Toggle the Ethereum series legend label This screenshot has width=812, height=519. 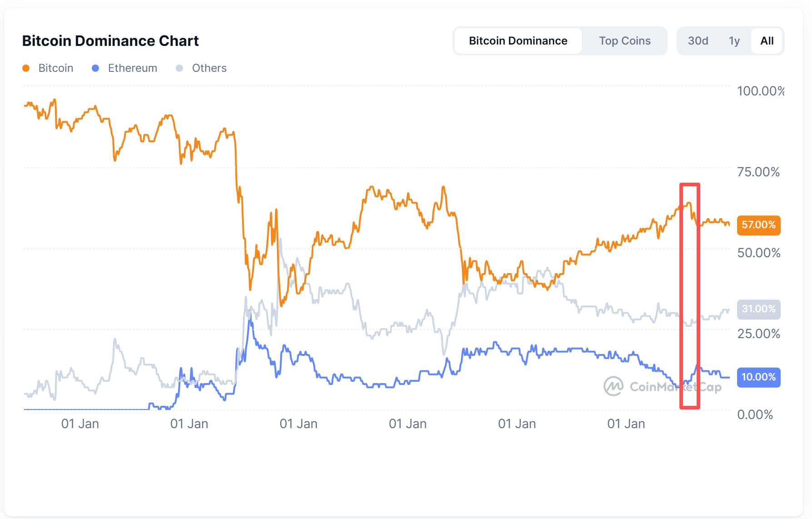[133, 68]
